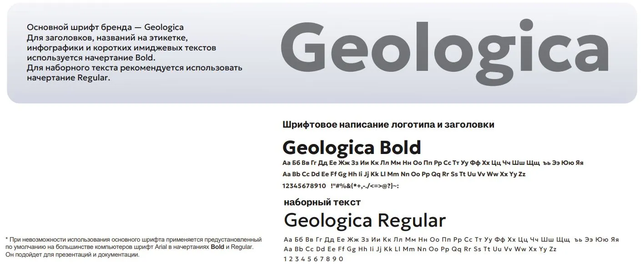Viewport: 644px width, 268px height.
Task: Click the regular-weight Cyrillic alphabet row
Action: [451, 239]
